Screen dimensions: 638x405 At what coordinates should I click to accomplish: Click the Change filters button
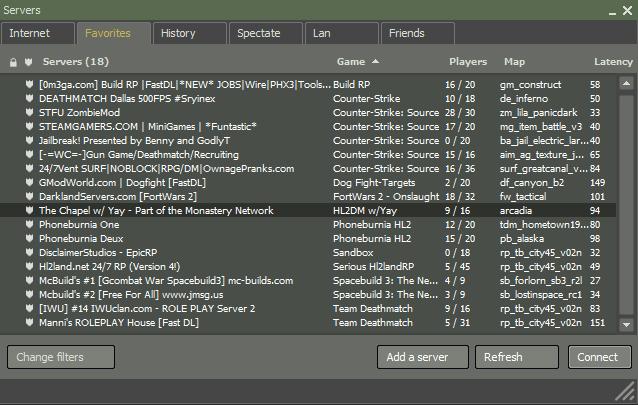61,357
